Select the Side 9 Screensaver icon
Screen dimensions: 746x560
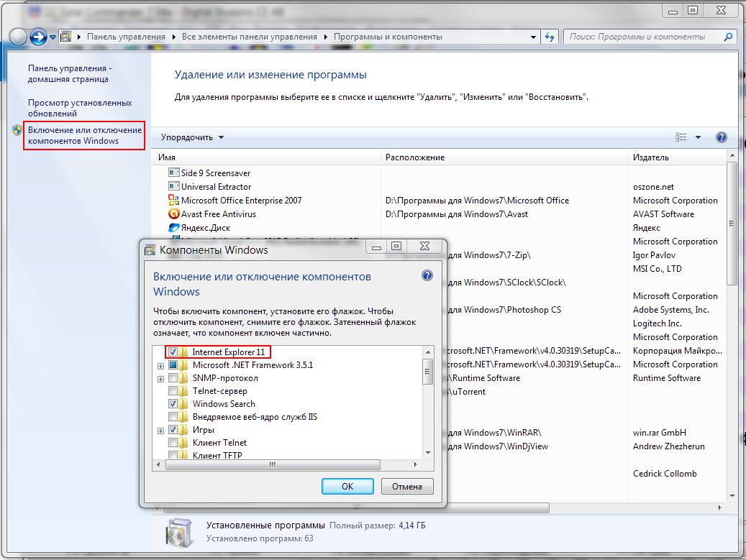click(173, 173)
